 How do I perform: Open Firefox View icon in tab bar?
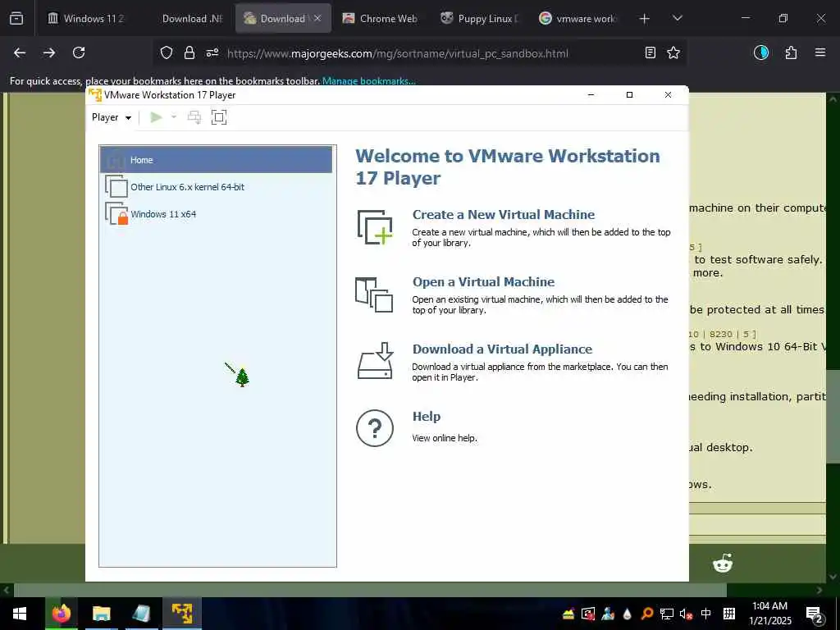(16, 18)
